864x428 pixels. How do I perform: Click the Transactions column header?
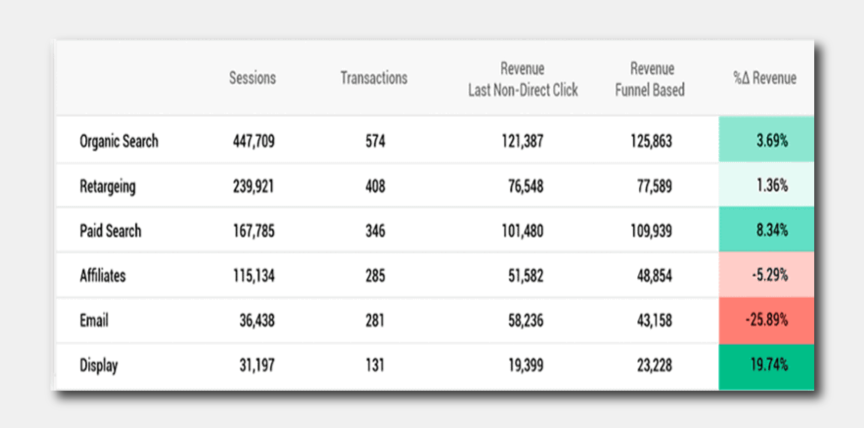pyautogui.click(x=374, y=78)
